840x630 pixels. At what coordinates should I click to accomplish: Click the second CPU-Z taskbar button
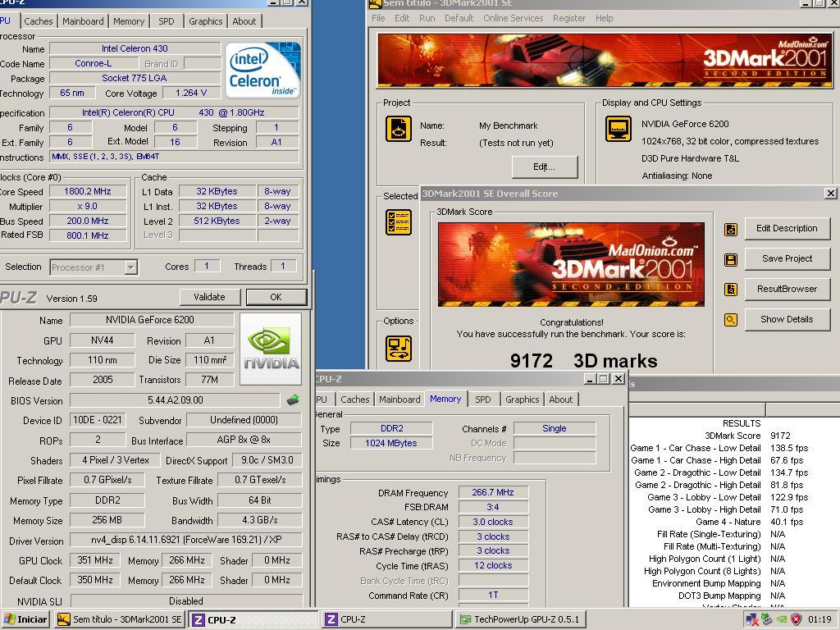pos(387,620)
